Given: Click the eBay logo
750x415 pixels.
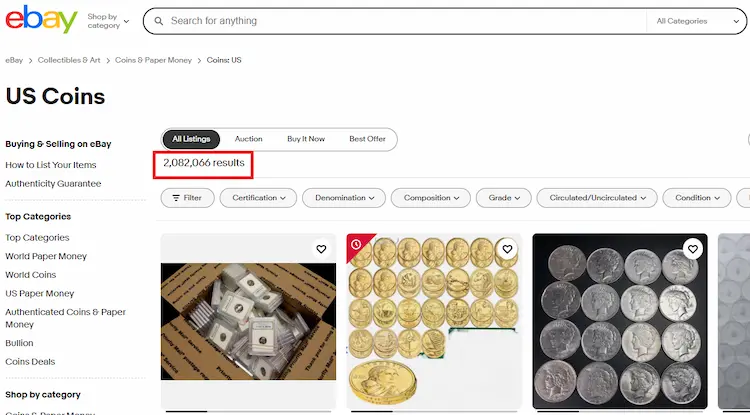Looking at the screenshot, I should point(41,20).
